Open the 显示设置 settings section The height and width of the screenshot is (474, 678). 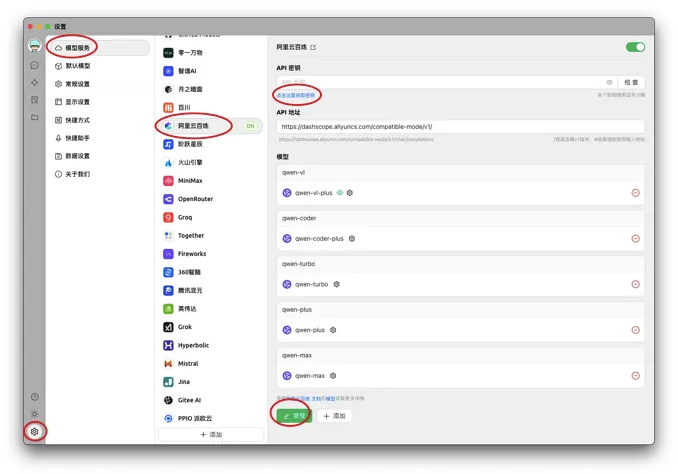tap(100, 102)
